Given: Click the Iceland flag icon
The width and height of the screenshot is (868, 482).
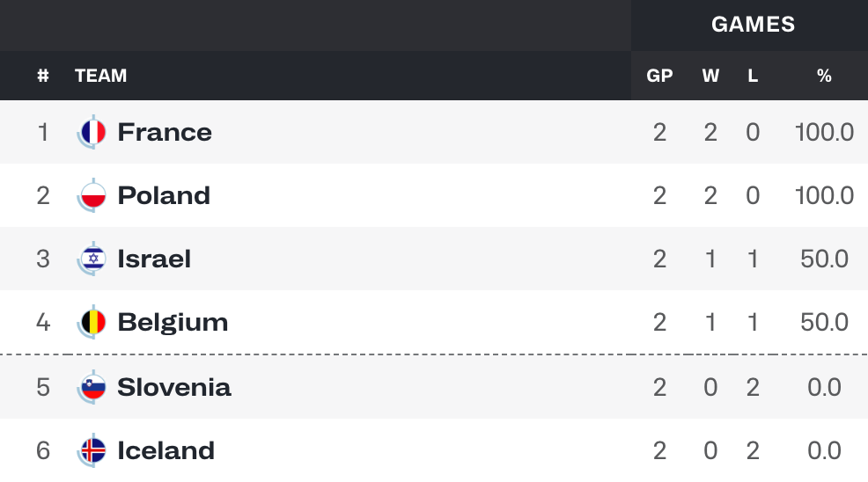Looking at the screenshot, I should pos(92,450).
